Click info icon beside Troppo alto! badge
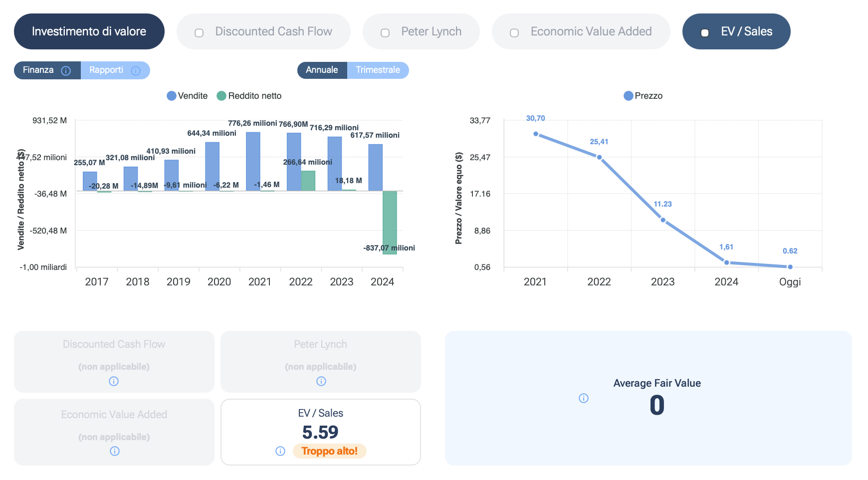 pyautogui.click(x=280, y=451)
